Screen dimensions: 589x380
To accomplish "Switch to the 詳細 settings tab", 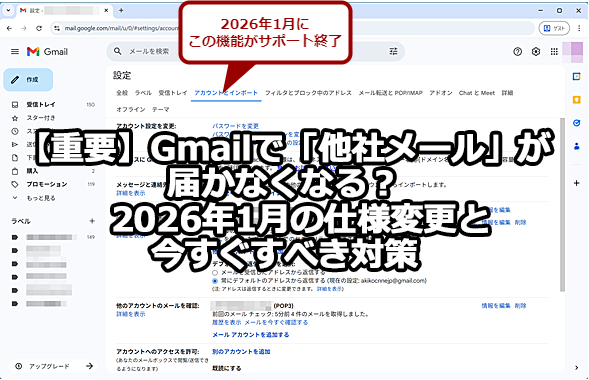I will pyautogui.click(x=507, y=93).
